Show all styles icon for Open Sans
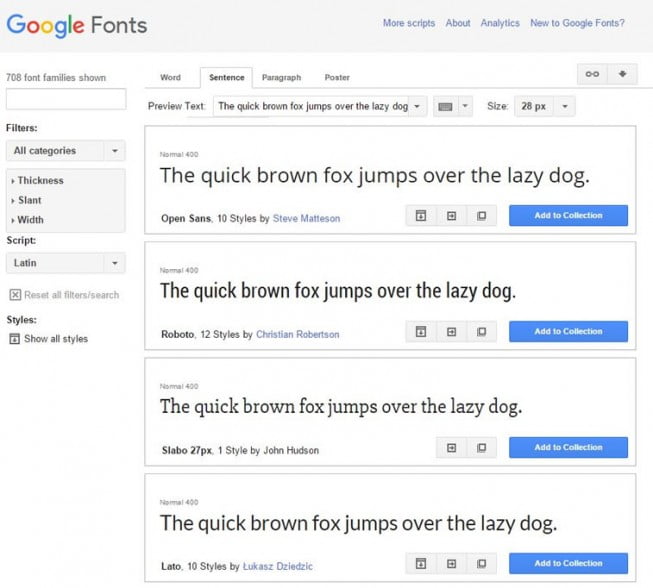 (x=421, y=216)
